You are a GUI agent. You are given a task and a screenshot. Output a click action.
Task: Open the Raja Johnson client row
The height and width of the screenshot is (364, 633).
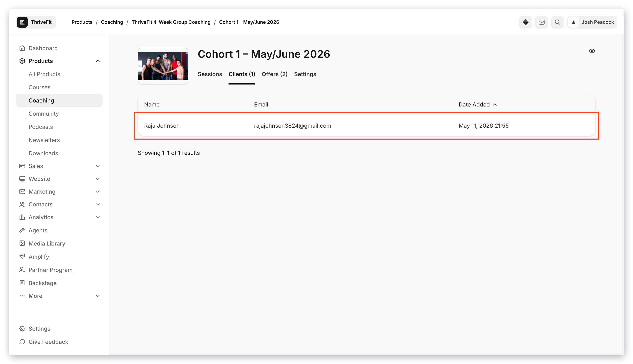tap(366, 125)
